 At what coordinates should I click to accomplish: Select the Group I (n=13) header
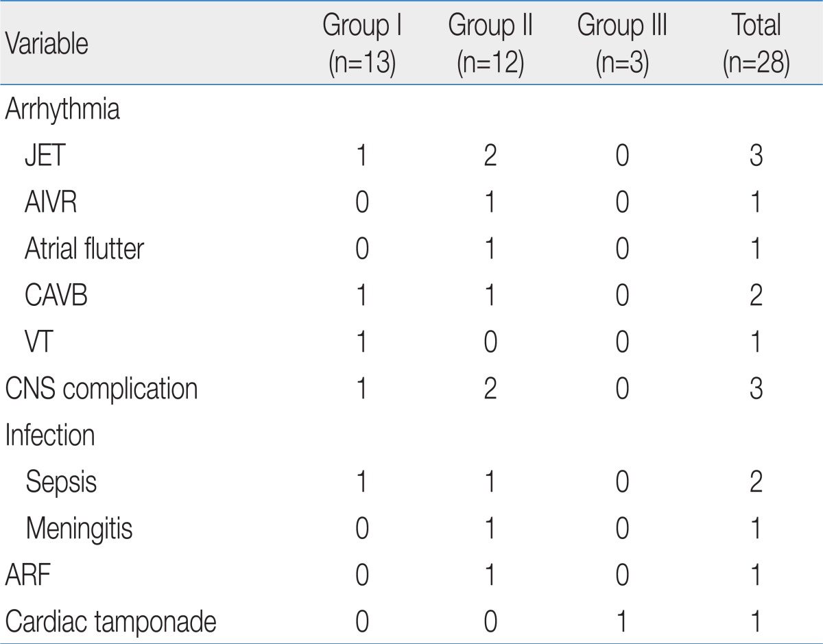coord(361,45)
